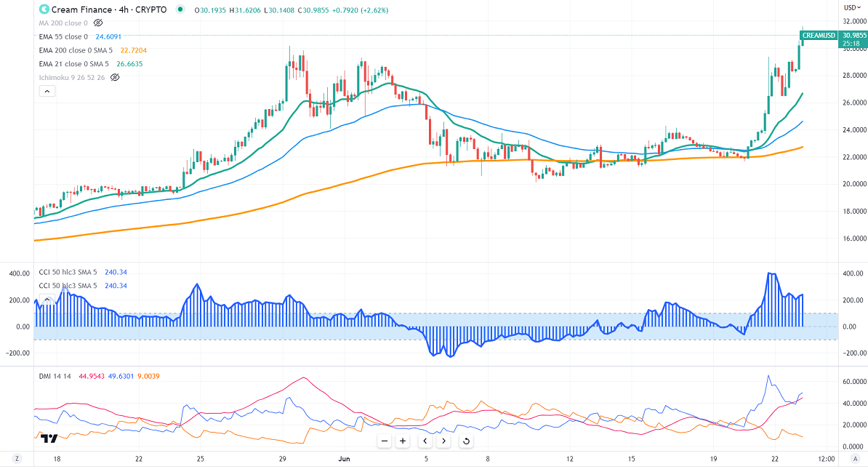Click the Cream Finance coin logo icon
Viewport: 868px width, 469px height.
[x=44, y=9]
